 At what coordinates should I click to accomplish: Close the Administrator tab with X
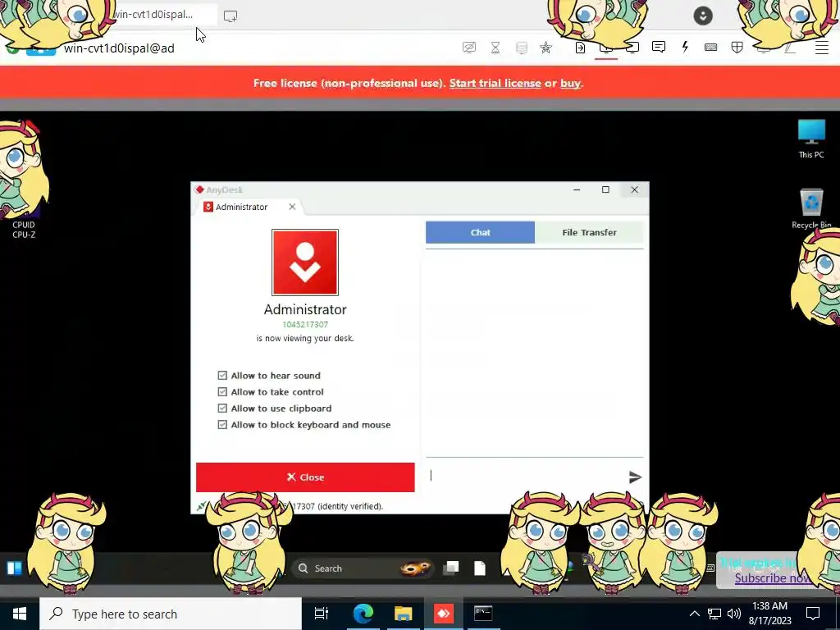point(292,207)
